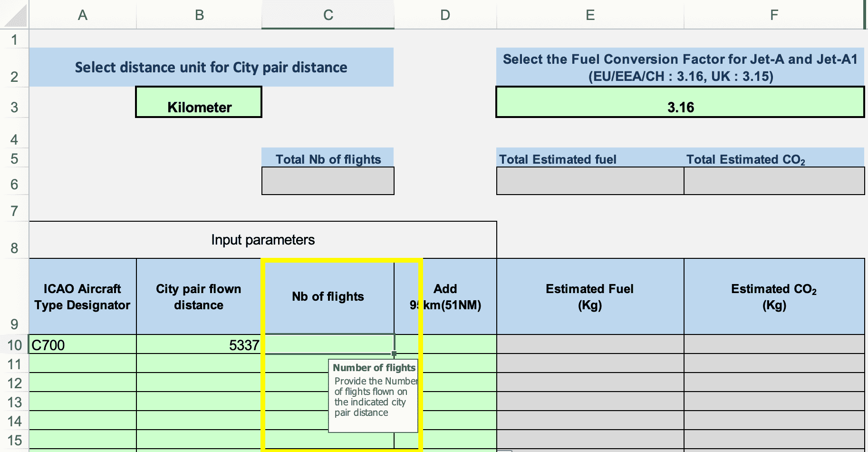Click the ICAO Aircraft Type Designator header cell
This screenshot has width=868, height=452.
[x=83, y=297]
